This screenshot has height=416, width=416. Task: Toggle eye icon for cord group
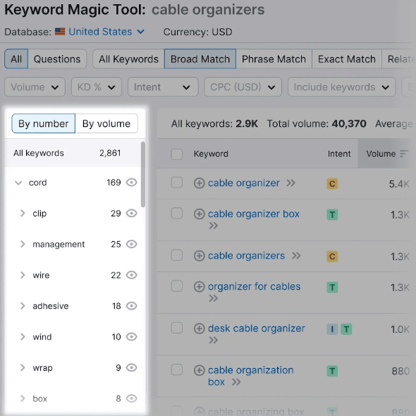(x=132, y=182)
